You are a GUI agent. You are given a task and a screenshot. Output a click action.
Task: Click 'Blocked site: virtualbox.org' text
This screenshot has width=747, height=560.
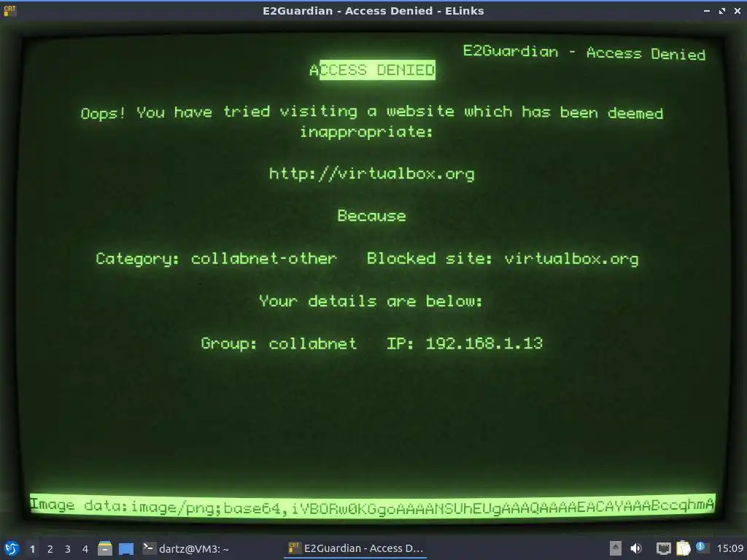(503, 259)
